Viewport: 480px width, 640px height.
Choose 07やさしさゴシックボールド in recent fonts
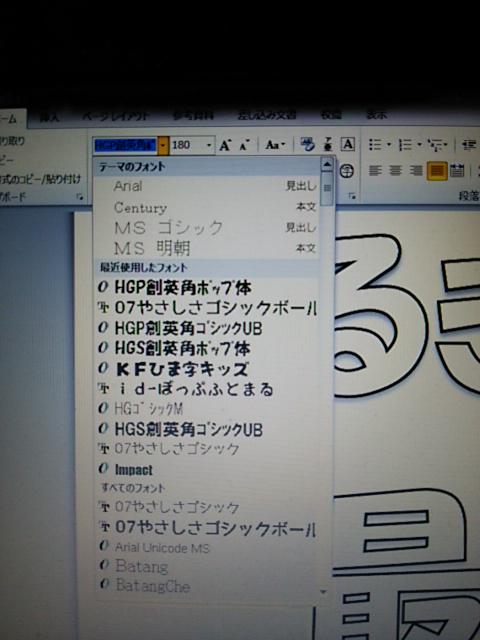pyautogui.click(x=206, y=307)
